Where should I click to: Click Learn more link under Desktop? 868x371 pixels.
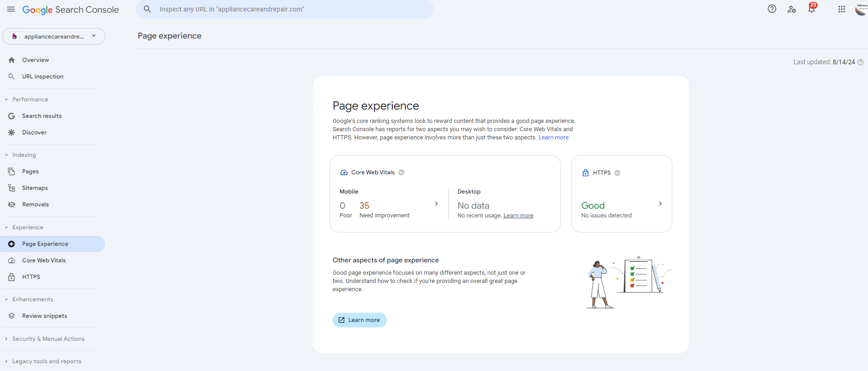[x=518, y=216]
